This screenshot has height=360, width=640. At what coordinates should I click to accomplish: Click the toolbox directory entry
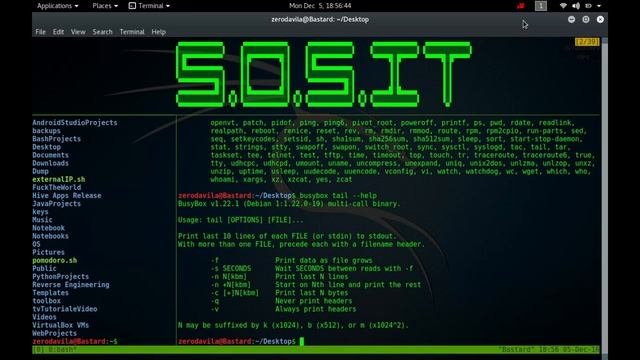(47, 301)
